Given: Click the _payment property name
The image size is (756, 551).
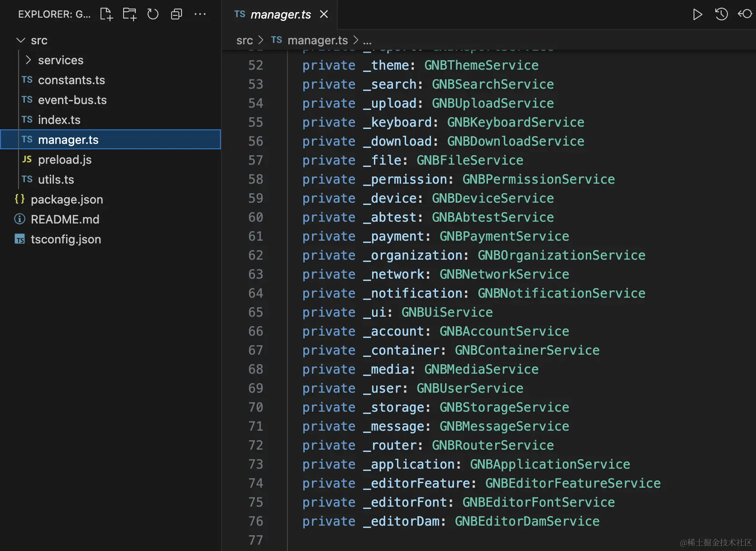Looking at the screenshot, I should coord(393,237).
